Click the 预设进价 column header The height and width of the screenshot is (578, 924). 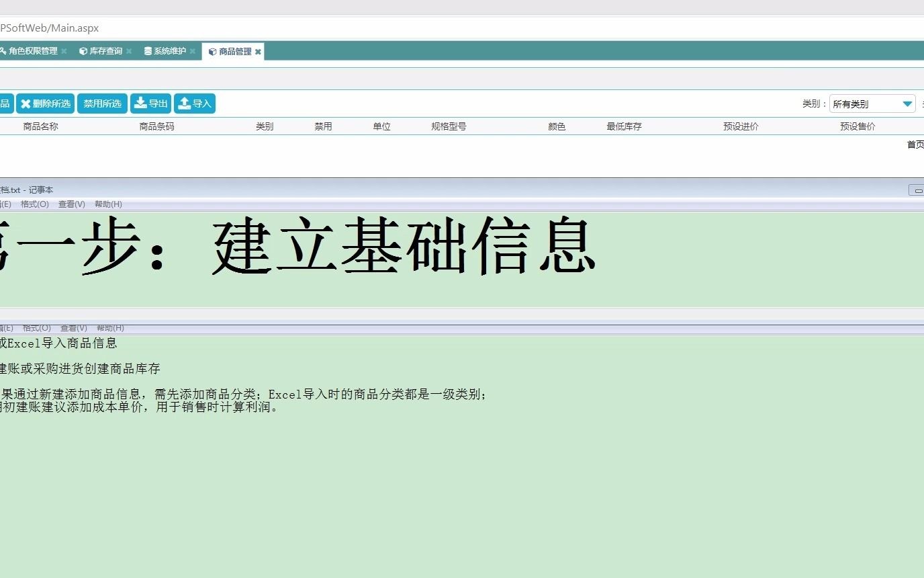741,126
